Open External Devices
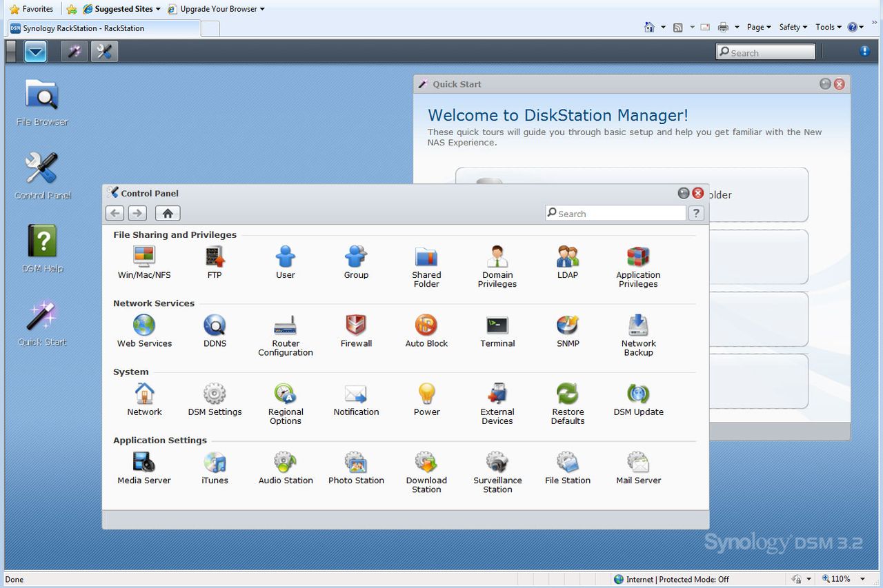 tap(497, 403)
